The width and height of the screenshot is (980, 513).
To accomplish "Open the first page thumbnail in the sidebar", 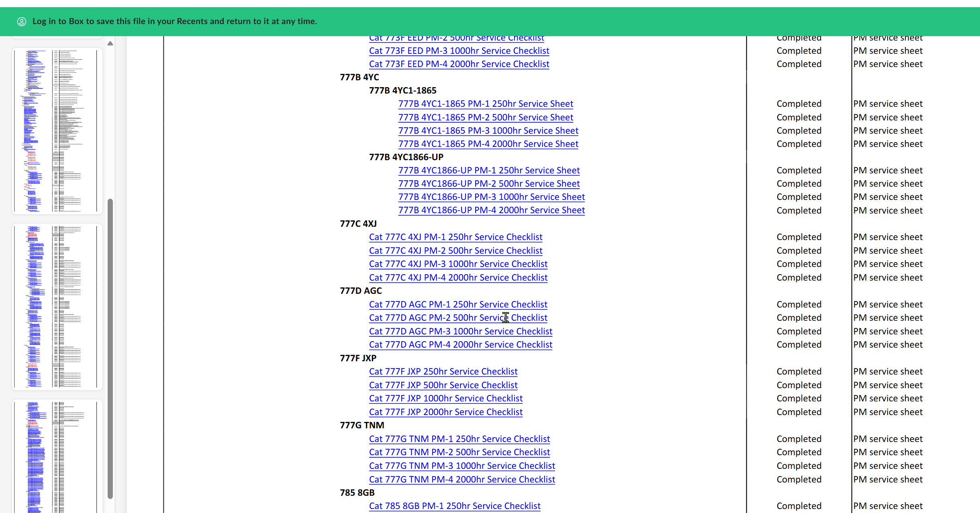I will (x=57, y=131).
